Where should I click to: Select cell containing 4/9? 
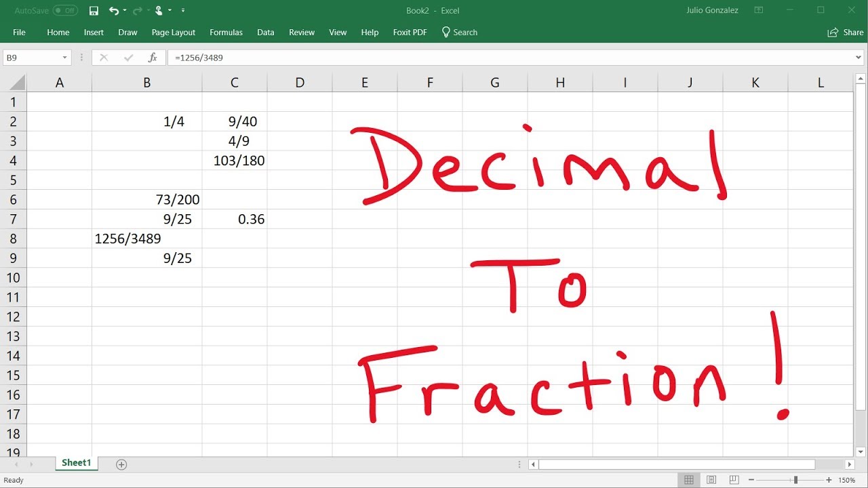235,142
